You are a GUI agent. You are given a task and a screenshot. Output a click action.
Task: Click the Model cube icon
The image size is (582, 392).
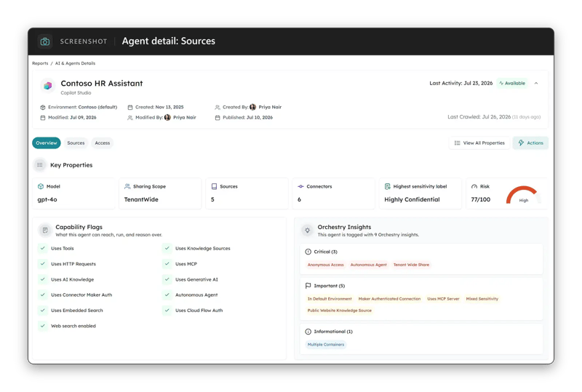(41, 186)
